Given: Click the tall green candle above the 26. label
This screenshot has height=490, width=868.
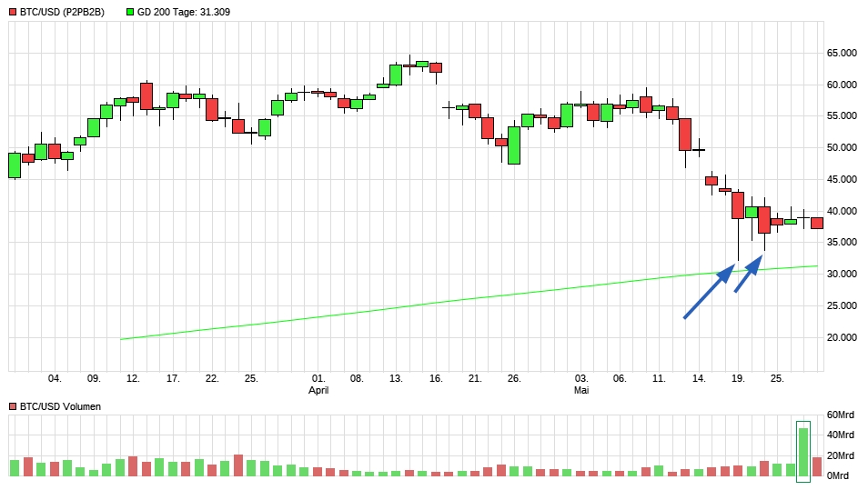Looking at the screenshot, I should [514, 145].
